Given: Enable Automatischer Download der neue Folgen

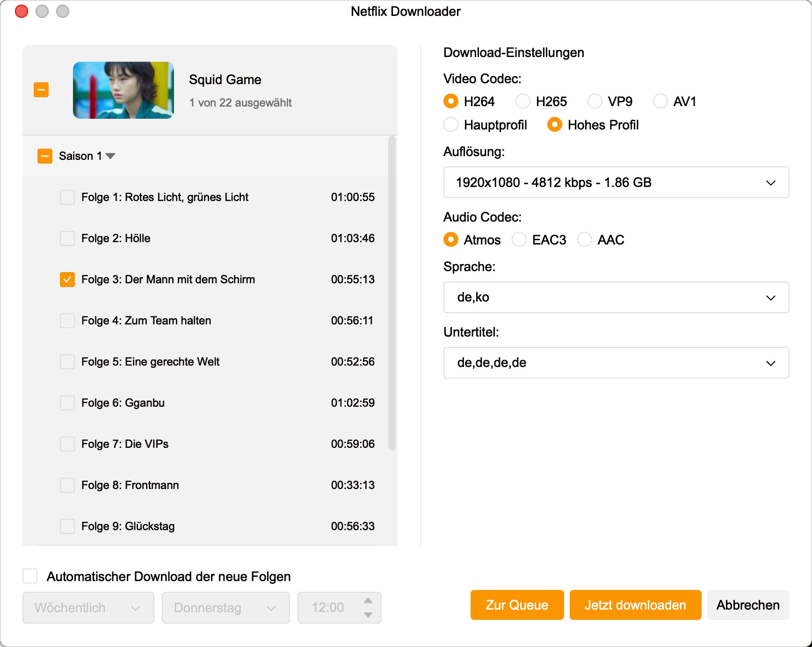Looking at the screenshot, I should 29,576.
